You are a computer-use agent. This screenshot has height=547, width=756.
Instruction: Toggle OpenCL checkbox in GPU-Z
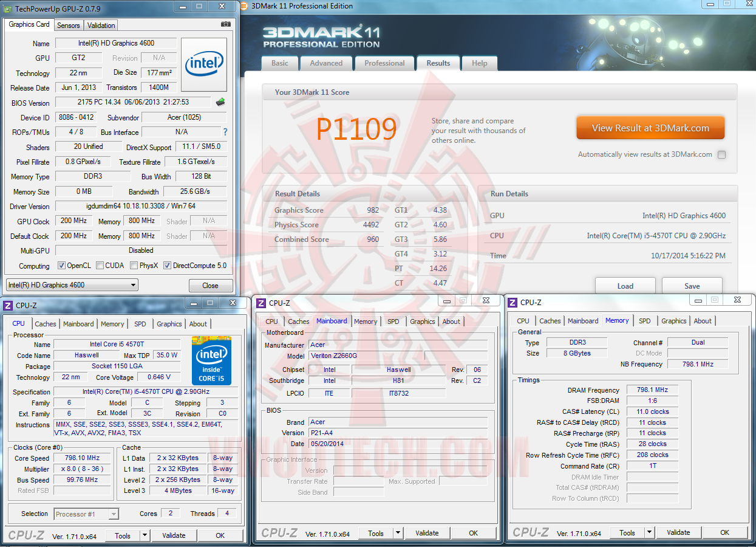pos(61,266)
